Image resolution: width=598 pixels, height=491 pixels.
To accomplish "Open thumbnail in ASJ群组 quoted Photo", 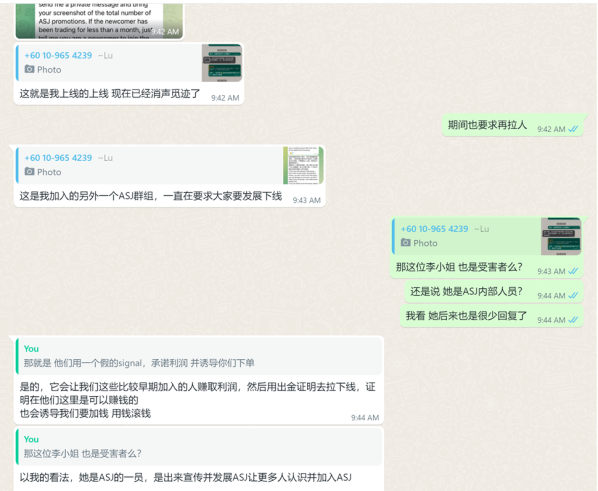I will 303,165.
